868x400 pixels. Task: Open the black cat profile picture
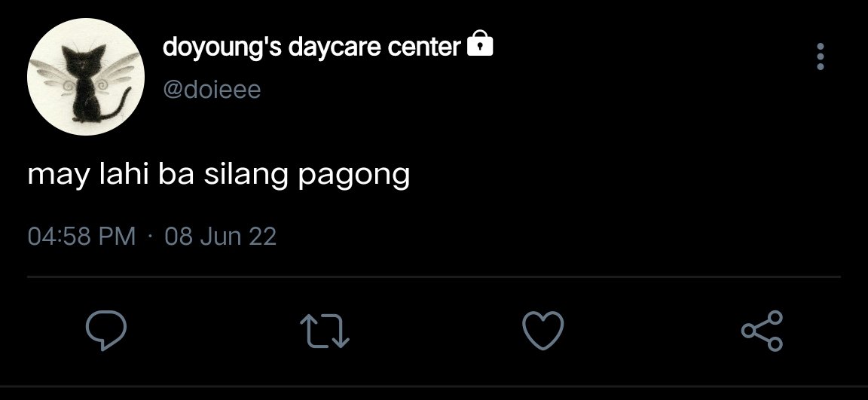tap(86, 76)
